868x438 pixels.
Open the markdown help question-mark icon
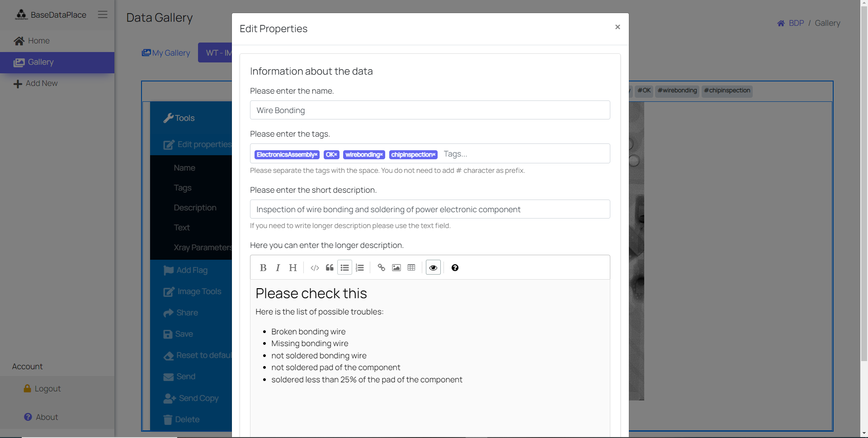coord(455,268)
